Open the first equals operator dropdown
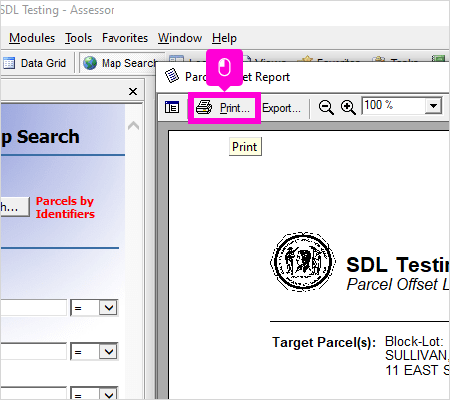Image resolution: width=450 pixels, height=400 pixels. tap(109, 307)
